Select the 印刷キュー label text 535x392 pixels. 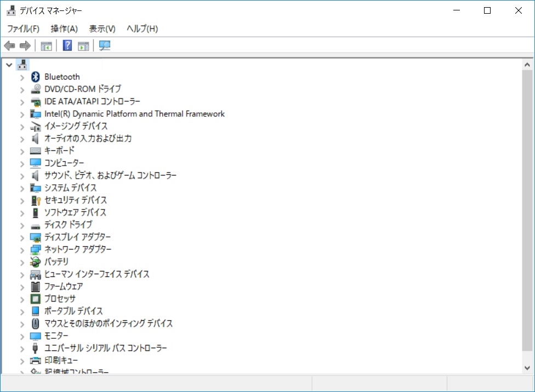(61, 360)
